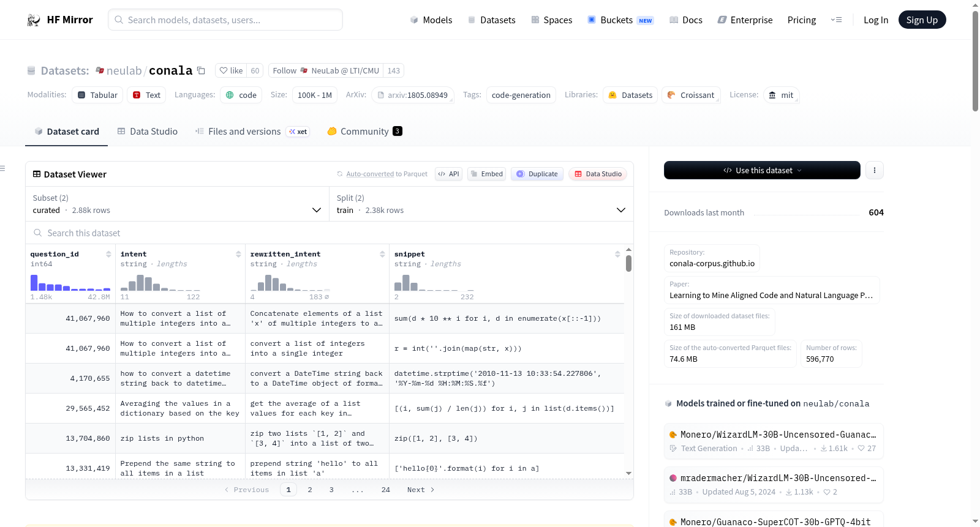Open the Spaces navigation item
This screenshot has height=527, width=980.
pyautogui.click(x=552, y=20)
